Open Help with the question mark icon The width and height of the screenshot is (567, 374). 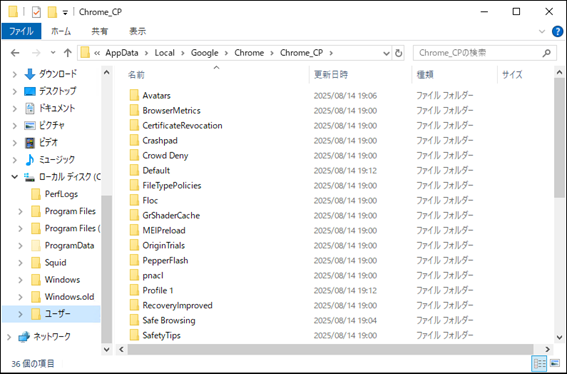[557, 31]
